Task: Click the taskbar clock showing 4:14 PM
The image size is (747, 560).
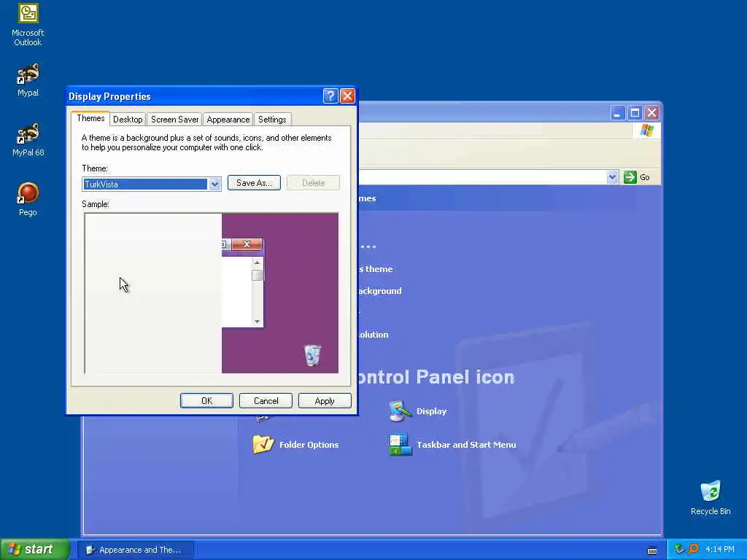Action: [719, 550]
